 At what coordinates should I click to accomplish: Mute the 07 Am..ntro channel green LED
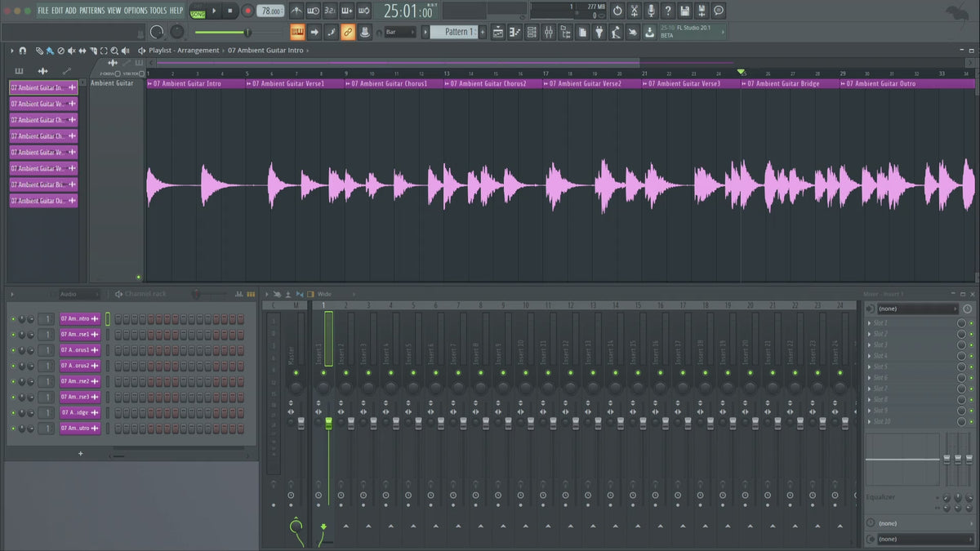(13, 318)
